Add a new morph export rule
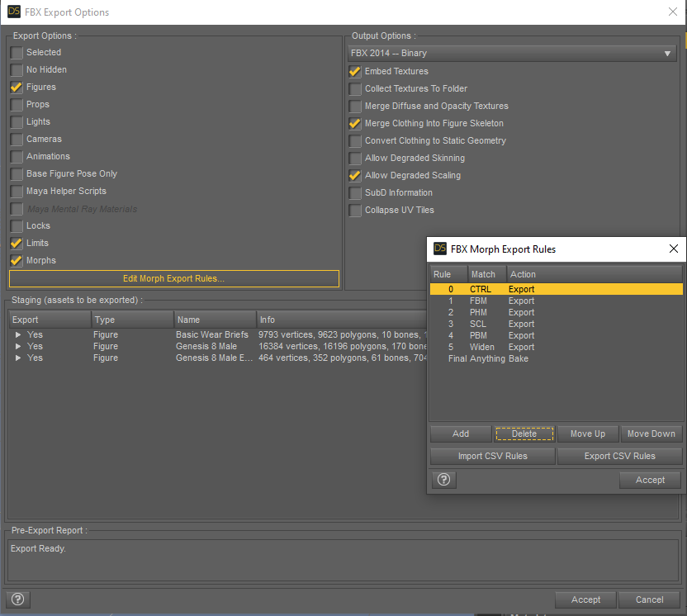687x616 pixels. click(461, 434)
